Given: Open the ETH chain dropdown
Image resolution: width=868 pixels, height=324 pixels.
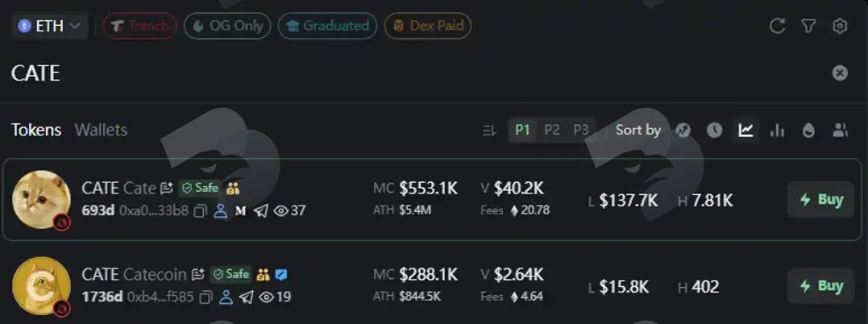Looking at the screenshot, I should tap(49, 26).
